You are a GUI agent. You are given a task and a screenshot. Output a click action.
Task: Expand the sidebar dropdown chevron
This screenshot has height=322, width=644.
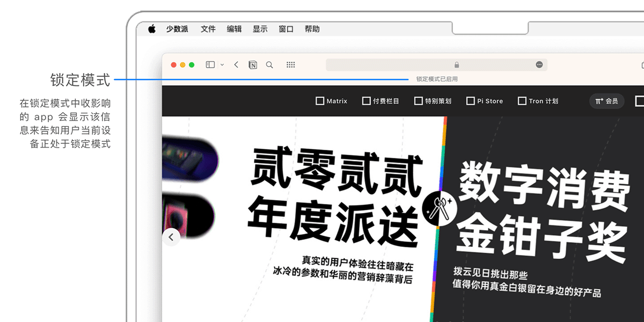point(222,65)
